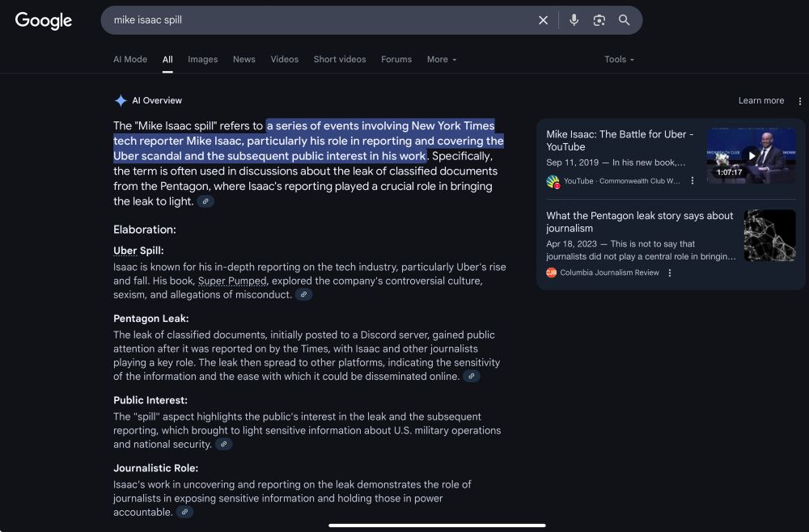Screen dimensions: 809x532
Task: Open source link after 'disseminated online.'
Action: click(x=471, y=376)
